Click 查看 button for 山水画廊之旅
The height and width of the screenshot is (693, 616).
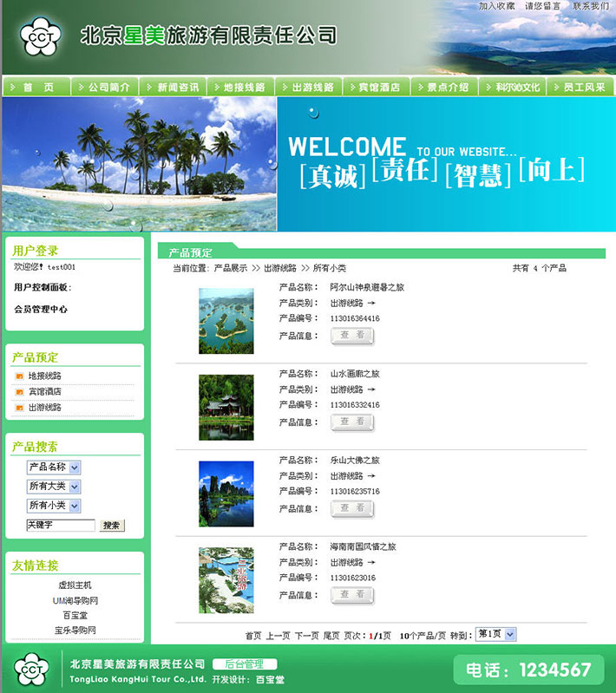[x=352, y=422]
